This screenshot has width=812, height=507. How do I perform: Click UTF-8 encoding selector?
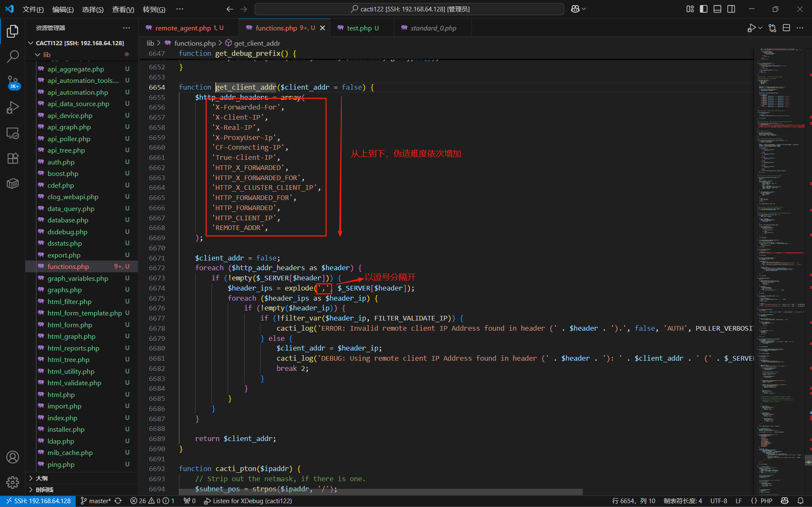click(719, 501)
